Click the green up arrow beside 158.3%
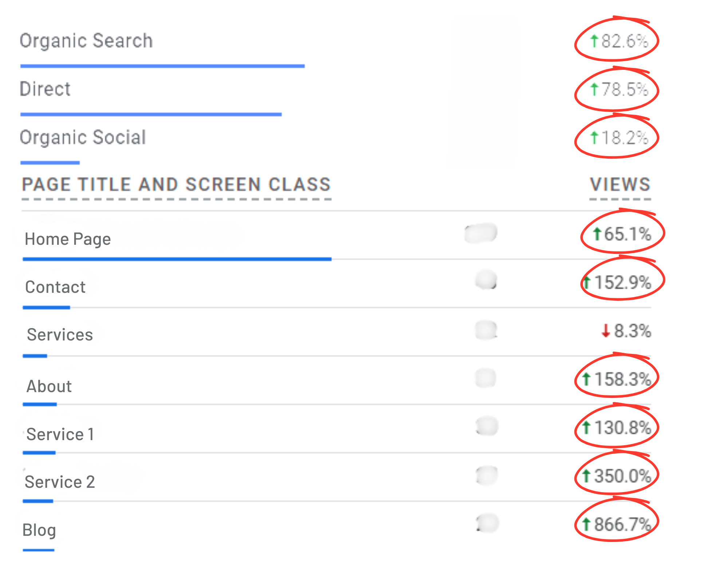Viewport: 728px width, 562px height. click(x=586, y=379)
